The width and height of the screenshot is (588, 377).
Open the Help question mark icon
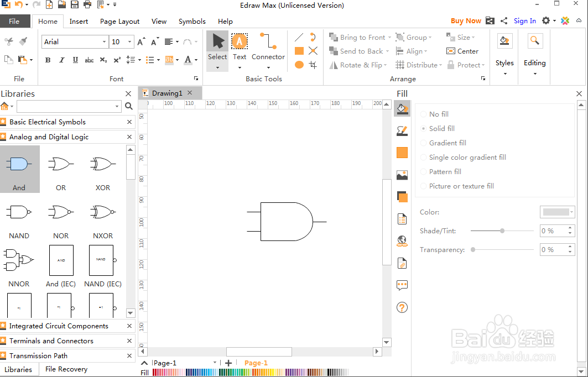coord(402,307)
